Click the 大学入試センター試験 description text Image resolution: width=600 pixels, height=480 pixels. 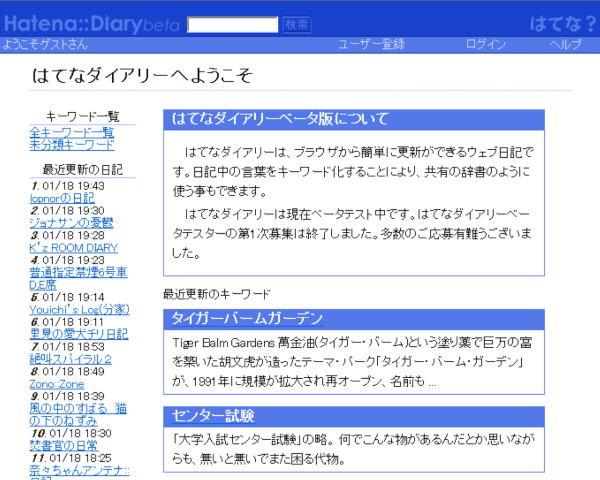[x=353, y=449]
